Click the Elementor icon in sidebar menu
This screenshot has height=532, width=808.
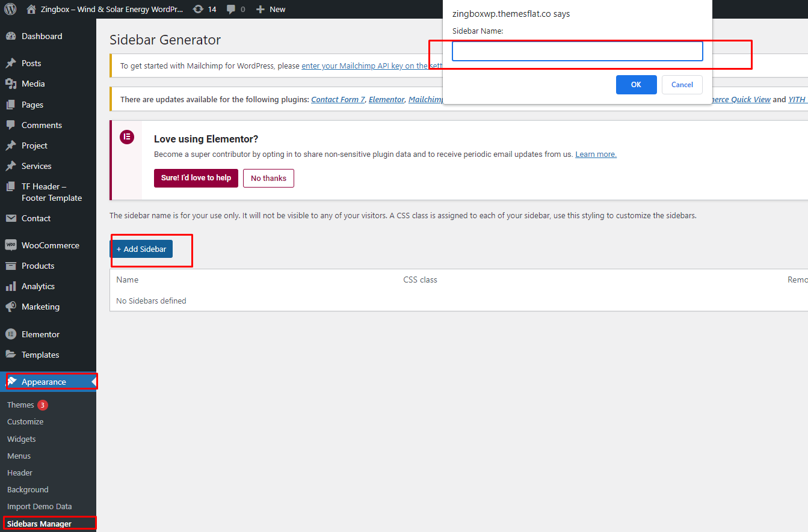coord(11,334)
